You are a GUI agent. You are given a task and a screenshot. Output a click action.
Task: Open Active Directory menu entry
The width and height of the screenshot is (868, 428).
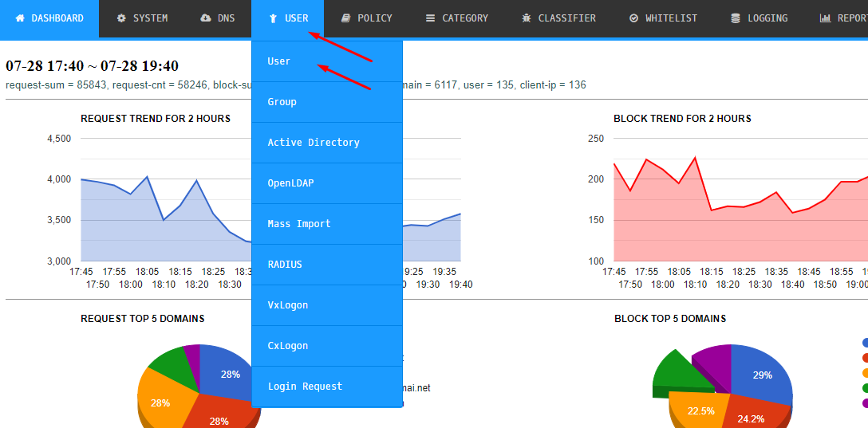point(326,143)
